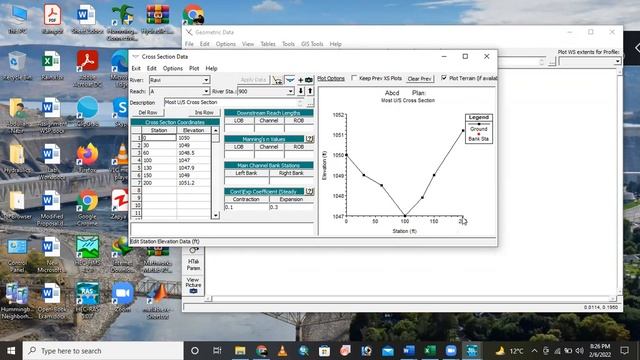Click the cross section cut tool icon

277,80
